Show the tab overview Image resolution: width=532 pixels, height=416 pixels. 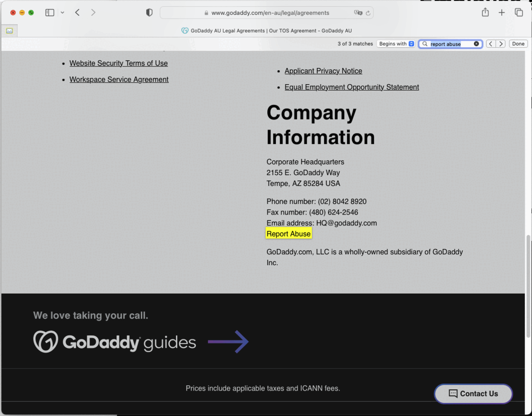[519, 13]
